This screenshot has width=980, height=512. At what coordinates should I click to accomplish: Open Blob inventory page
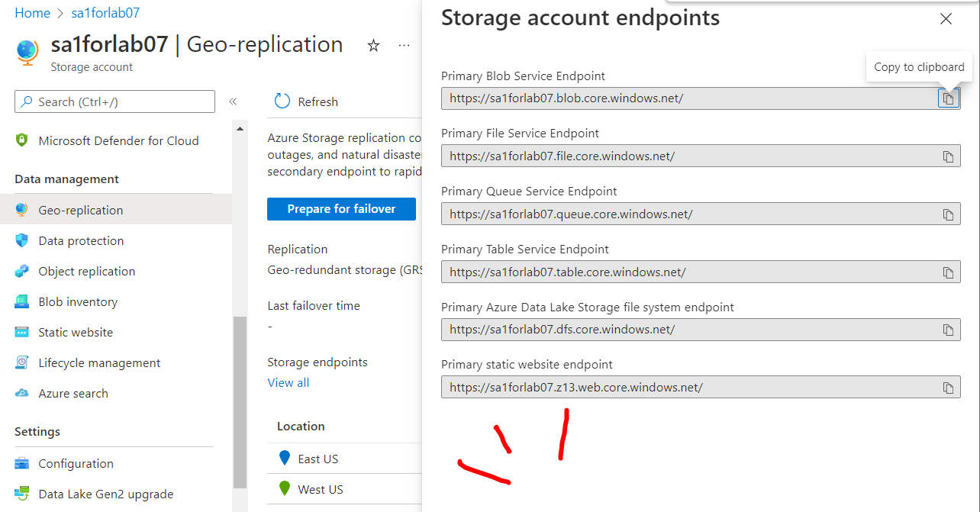coord(78,301)
